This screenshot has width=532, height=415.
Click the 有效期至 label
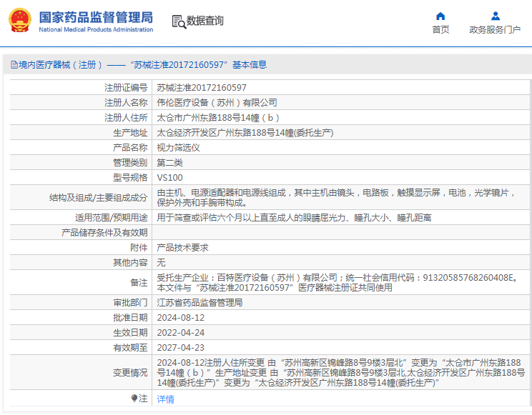pyautogui.click(x=130, y=348)
